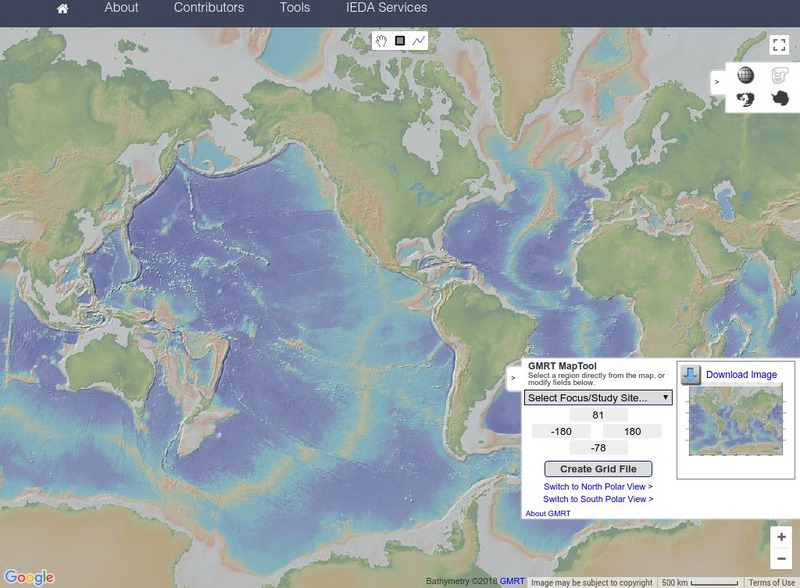800x588 pixels.
Task: Open the Terms of Use link
Action: point(771,582)
